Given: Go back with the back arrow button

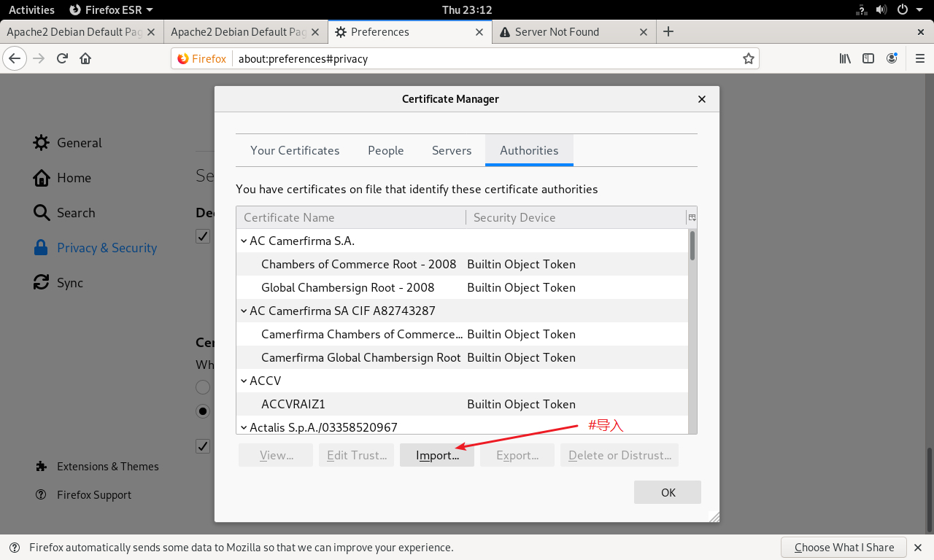Looking at the screenshot, I should coord(15,58).
